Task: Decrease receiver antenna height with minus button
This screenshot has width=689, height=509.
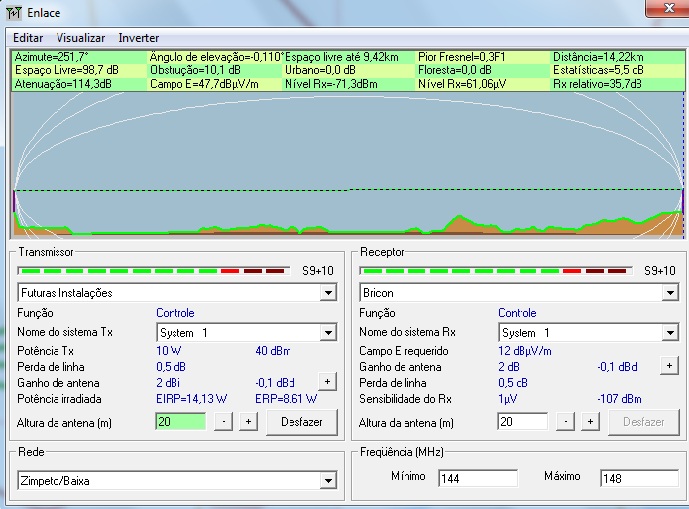Action: 566,422
